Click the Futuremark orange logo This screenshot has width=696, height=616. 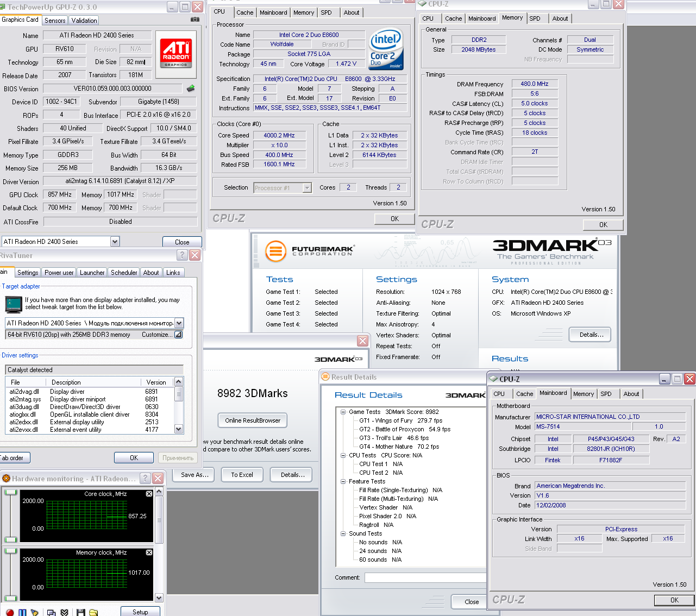[x=275, y=251]
